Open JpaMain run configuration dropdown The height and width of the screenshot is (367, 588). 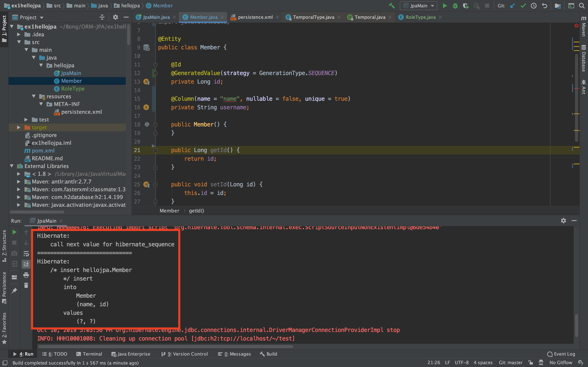[x=418, y=6]
